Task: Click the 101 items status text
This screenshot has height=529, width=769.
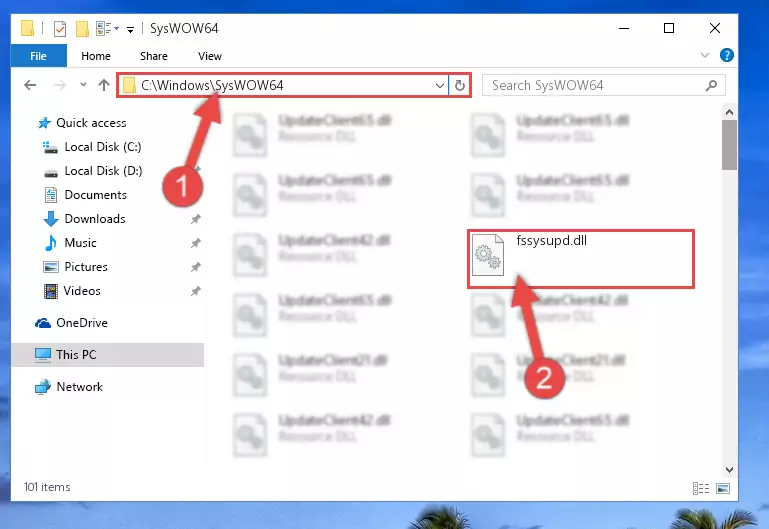Action: click(x=47, y=487)
